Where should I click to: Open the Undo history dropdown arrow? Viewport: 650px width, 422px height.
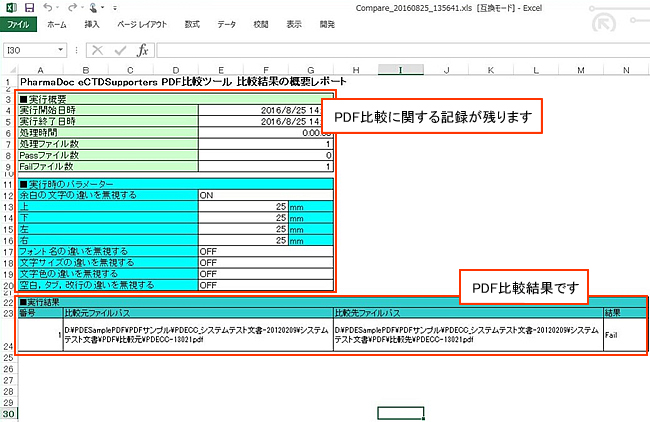tap(60, 8)
